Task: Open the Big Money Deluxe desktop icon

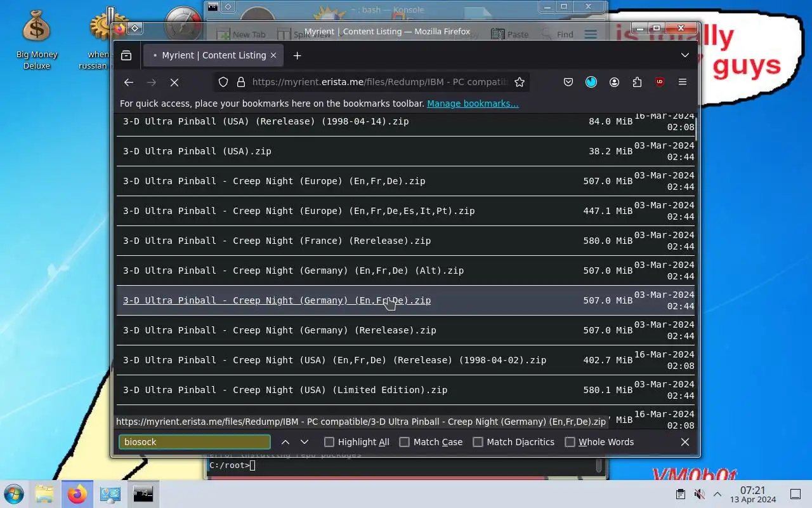Action: (x=36, y=39)
